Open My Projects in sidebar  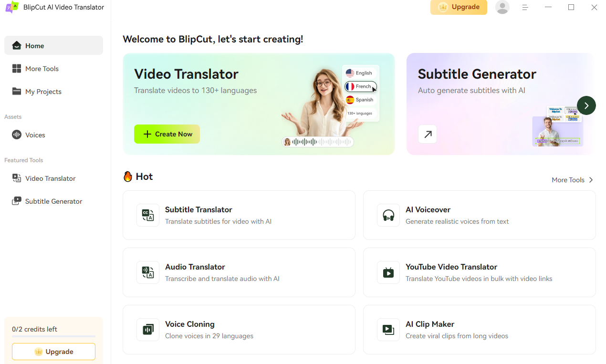53,92
